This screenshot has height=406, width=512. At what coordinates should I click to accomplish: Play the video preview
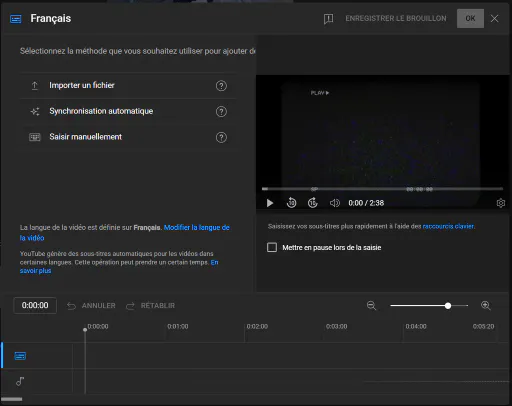coord(270,203)
